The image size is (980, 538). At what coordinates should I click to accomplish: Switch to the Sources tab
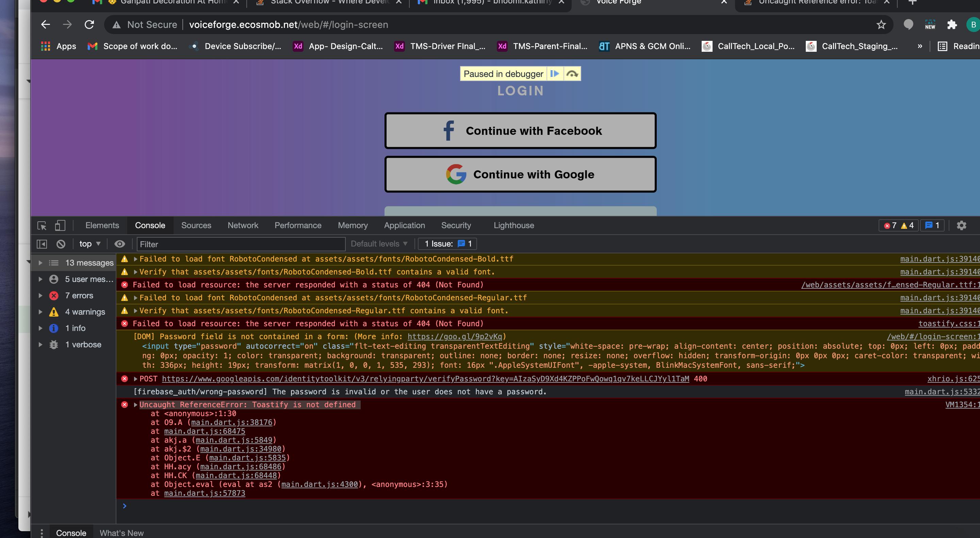point(196,225)
